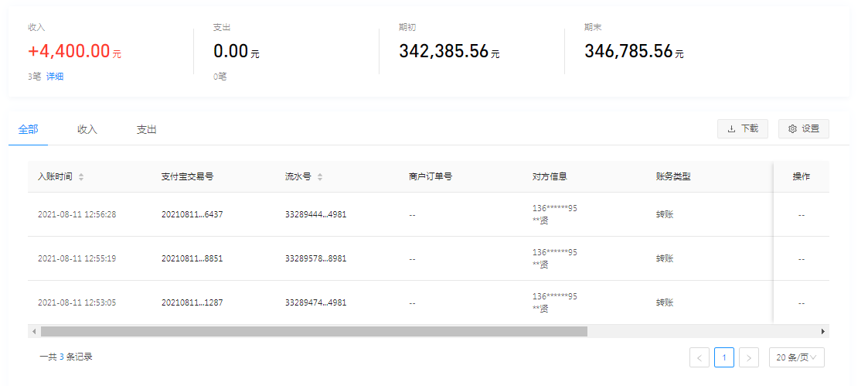This screenshot has width=868, height=386.
Task: Click the 下载 download button
Action: [742, 129]
